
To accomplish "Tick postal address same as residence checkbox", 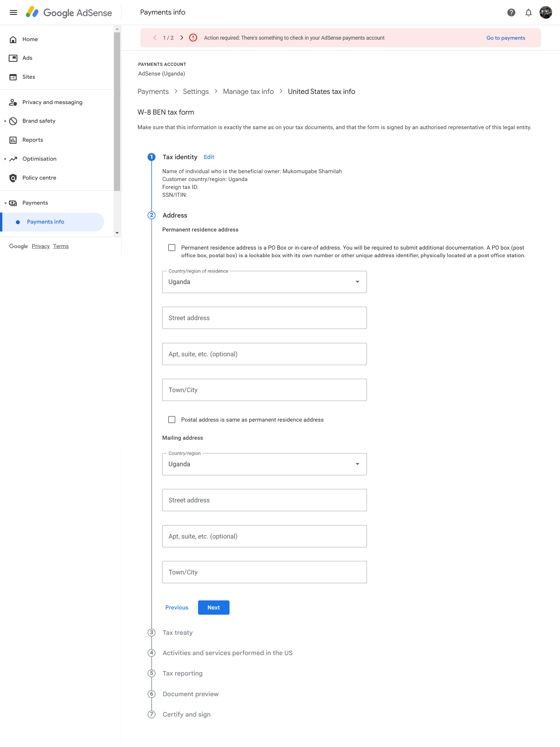I will 172,420.
